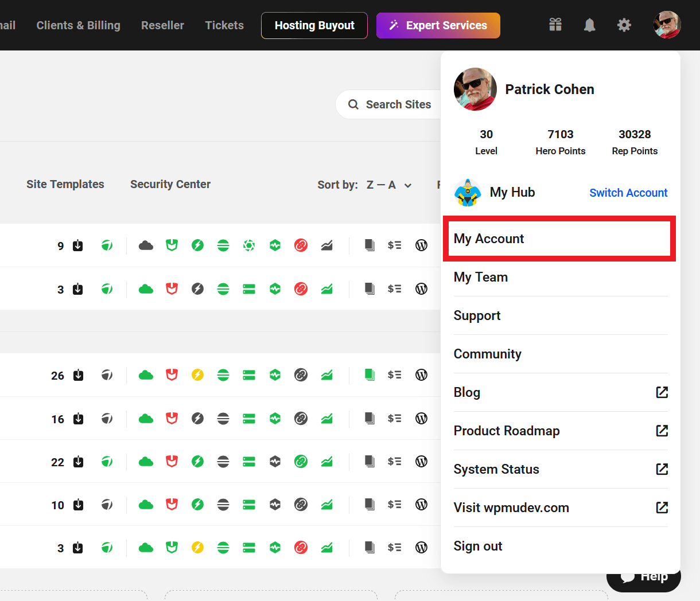Screen dimensions: 700x601
Task: Open green Performance bolt in 22-updates row
Action: point(197,462)
